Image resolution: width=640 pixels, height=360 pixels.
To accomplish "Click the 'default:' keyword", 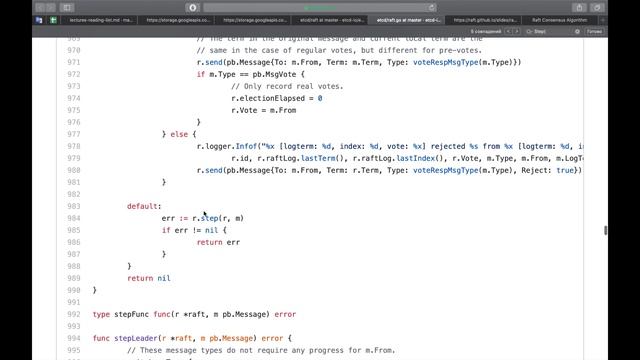I will coord(144,206).
